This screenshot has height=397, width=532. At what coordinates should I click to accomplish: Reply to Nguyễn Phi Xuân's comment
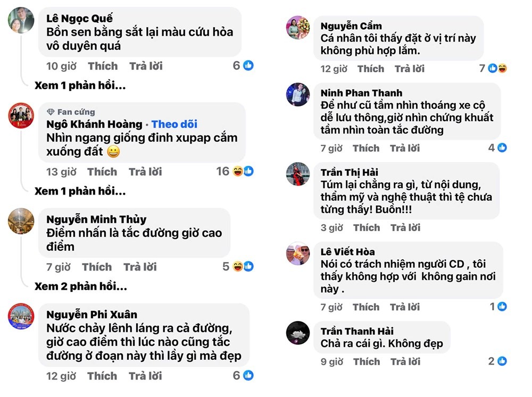coord(145,376)
